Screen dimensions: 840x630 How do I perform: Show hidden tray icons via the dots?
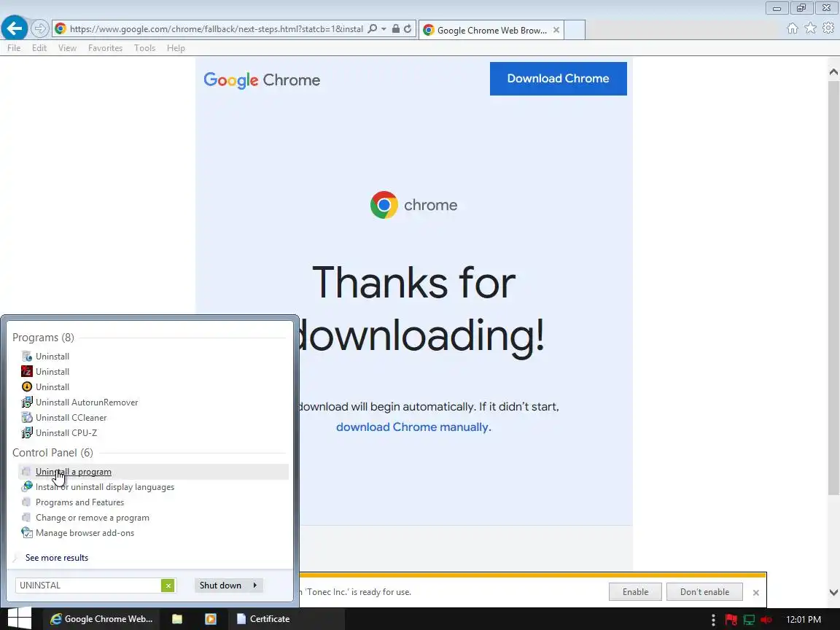coord(713,620)
